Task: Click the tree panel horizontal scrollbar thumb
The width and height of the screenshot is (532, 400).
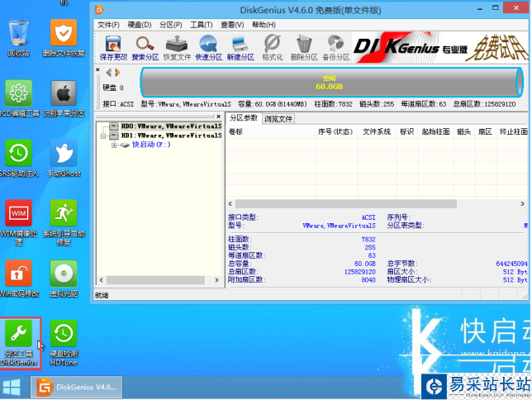Action: [x=155, y=280]
